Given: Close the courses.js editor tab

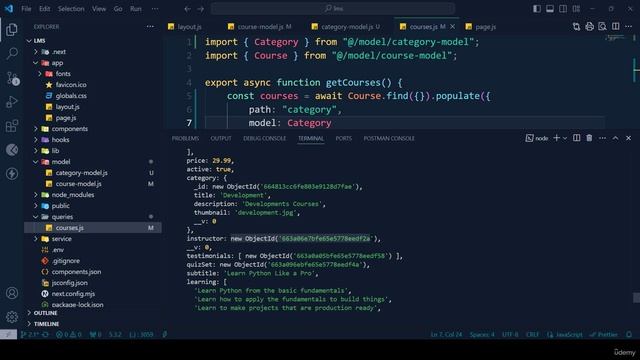Looking at the screenshot, I should tap(452, 27).
